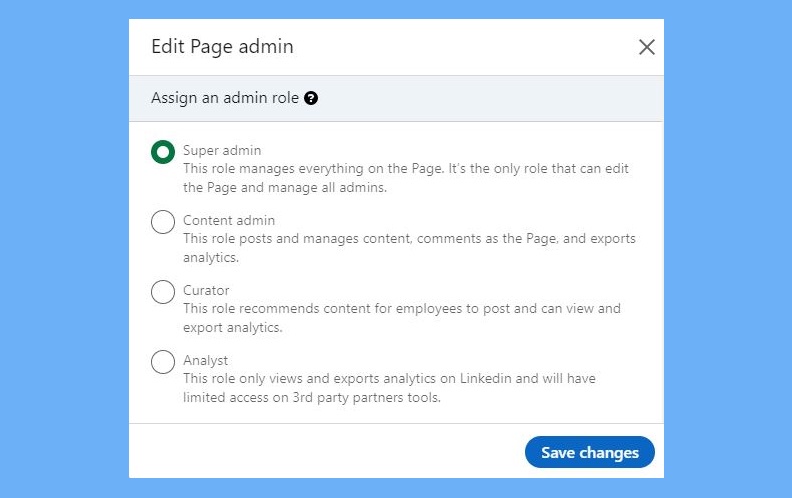Image resolution: width=792 pixels, height=498 pixels.
Task: Click the "Analyst" label text
Action: (205, 361)
